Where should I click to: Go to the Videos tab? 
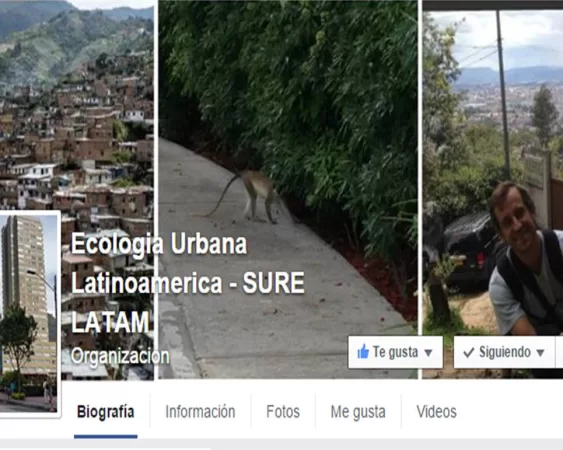click(x=437, y=412)
